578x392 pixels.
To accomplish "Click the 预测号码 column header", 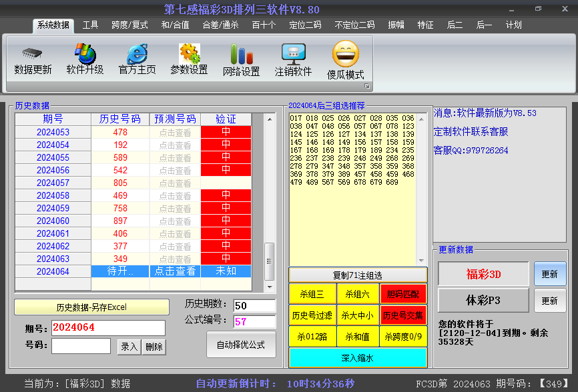I will click(x=175, y=119).
